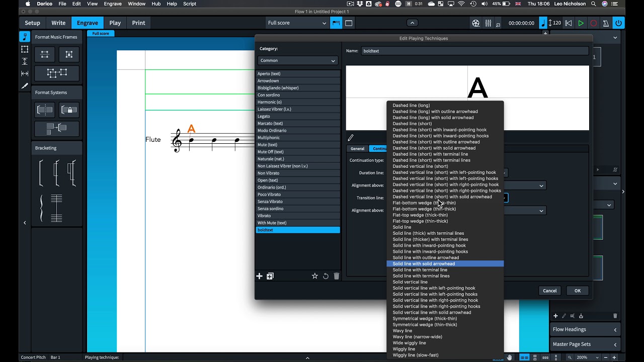Open the Category dropdown showing Common
The image size is (644, 362).
[x=297, y=61]
